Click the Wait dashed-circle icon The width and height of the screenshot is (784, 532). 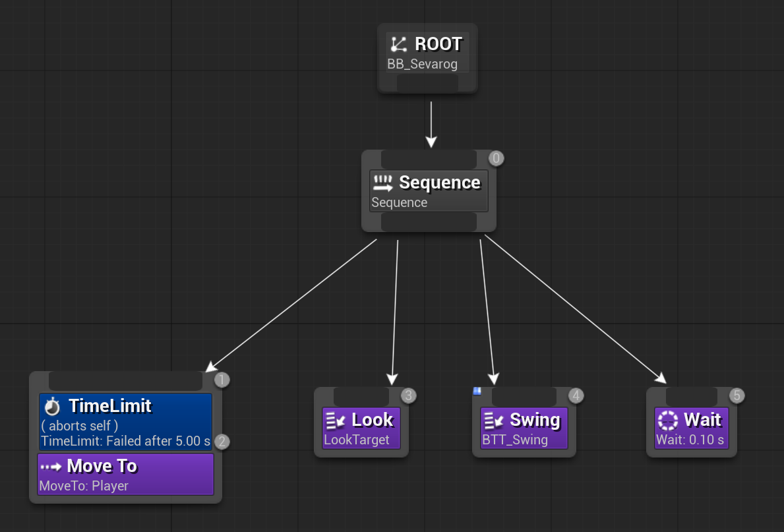coord(667,421)
